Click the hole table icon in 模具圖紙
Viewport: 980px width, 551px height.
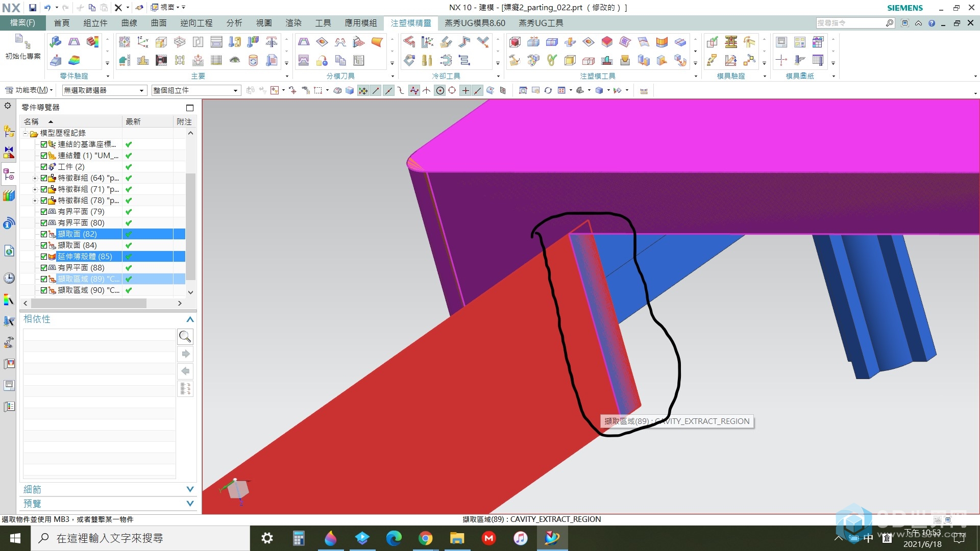click(818, 42)
